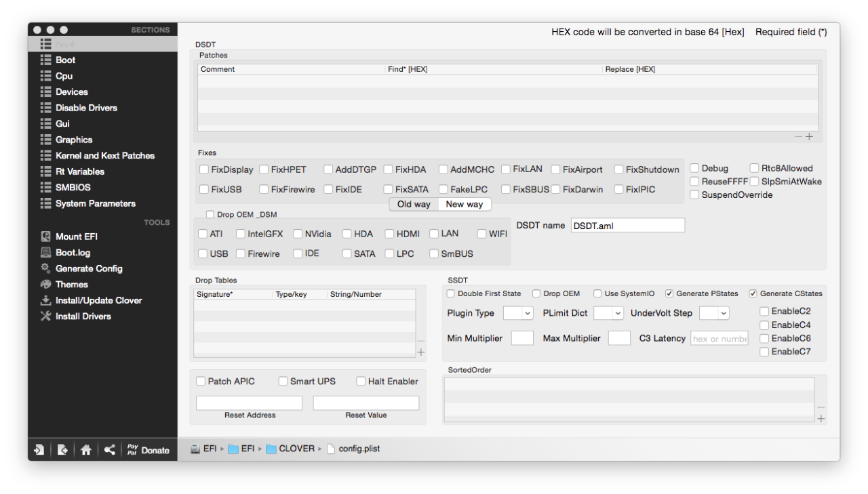Click the export configuration icon in bottom bar
The image size is (868, 494).
pos(62,449)
